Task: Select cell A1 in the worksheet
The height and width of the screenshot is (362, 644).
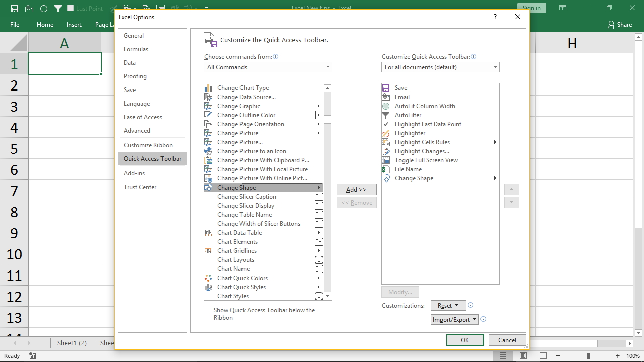Action: 64,64
